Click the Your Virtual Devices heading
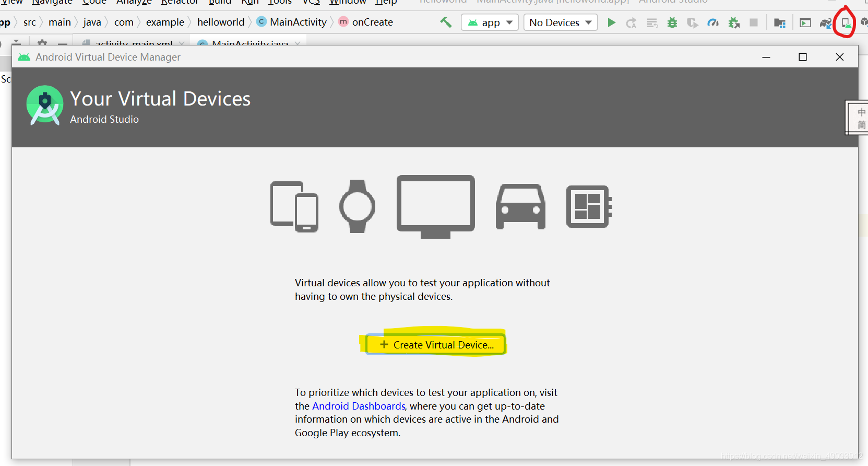Image resolution: width=868 pixels, height=466 pixels. pyautogui.click(x=160, y=99)
